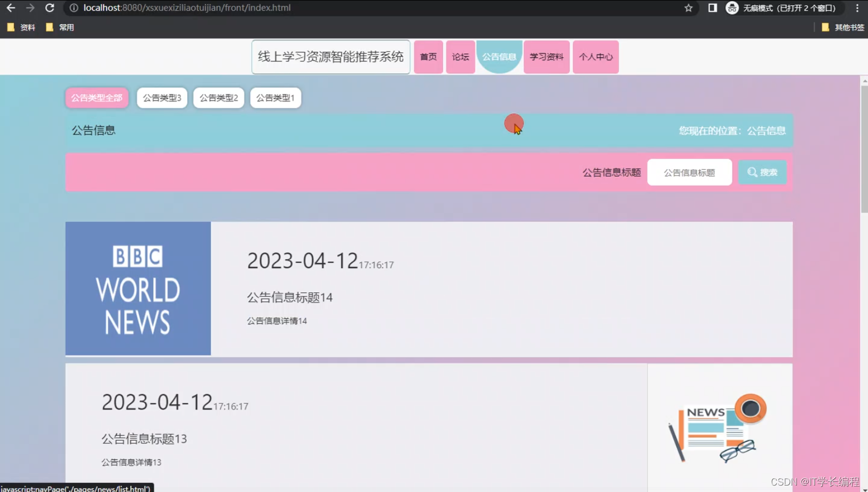Image resolution: width=868 pixels, height=492 pixels.
Task: Open the Chrome three-dot menu
Action: (858, 8)
